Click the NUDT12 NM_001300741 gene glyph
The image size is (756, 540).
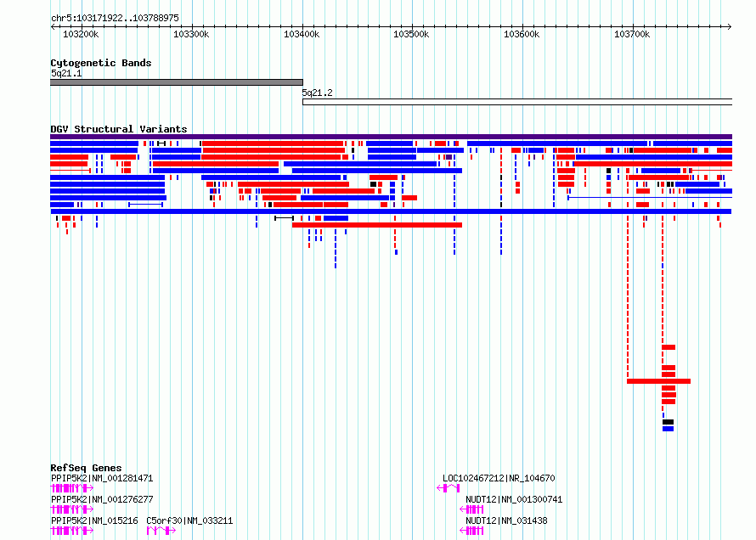click(471, 509)
